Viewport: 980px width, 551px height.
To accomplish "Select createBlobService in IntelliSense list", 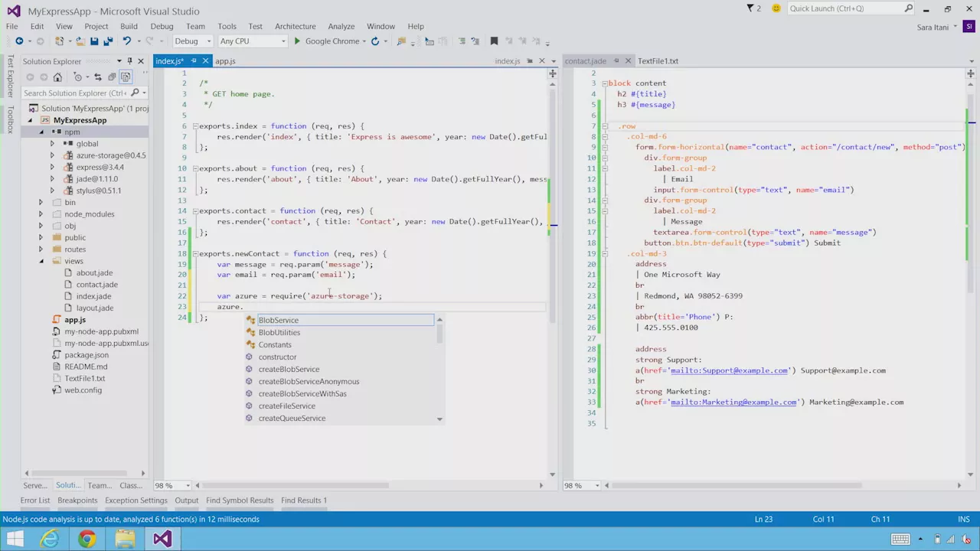I will click(289, 370).
